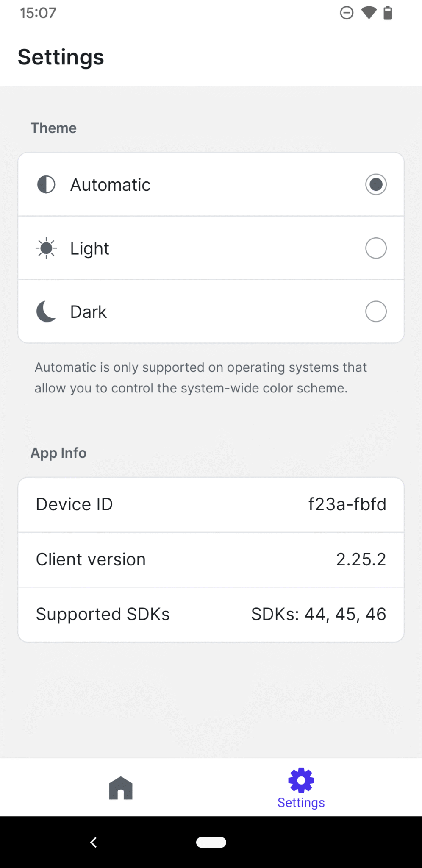Tap the Settings tab label
422x868 pixels.
pyautogui.click(x=301, y=802)
